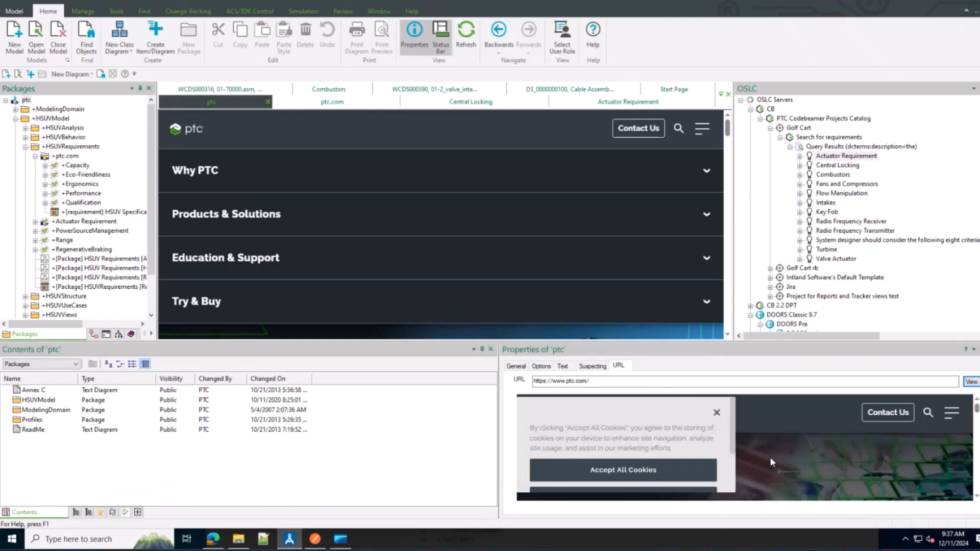Click Forwards navigation button
This screenshot has width=980, height=551.
(x=528, y=35)
